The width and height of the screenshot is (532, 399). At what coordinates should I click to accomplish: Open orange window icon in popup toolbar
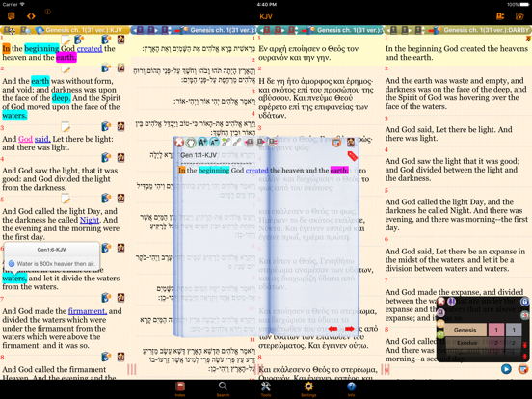336,143
